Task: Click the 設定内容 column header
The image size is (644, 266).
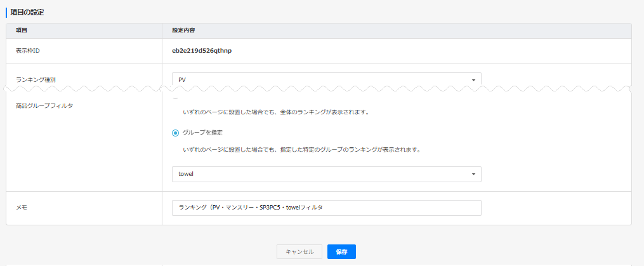Action: point(183,31)
